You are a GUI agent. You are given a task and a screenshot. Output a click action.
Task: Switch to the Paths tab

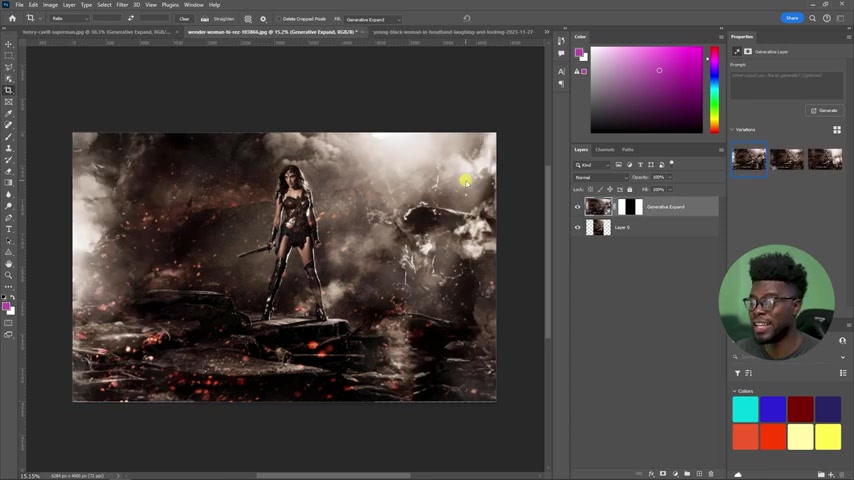627,150
